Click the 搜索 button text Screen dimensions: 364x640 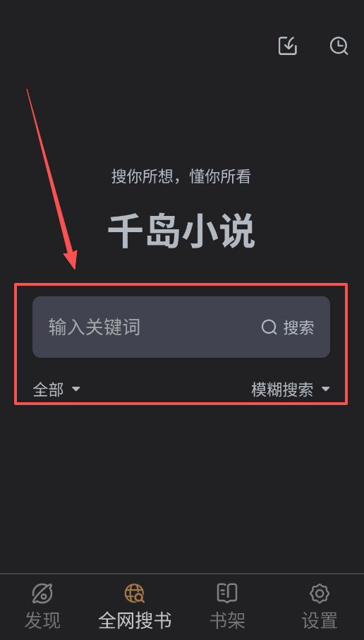299,327
